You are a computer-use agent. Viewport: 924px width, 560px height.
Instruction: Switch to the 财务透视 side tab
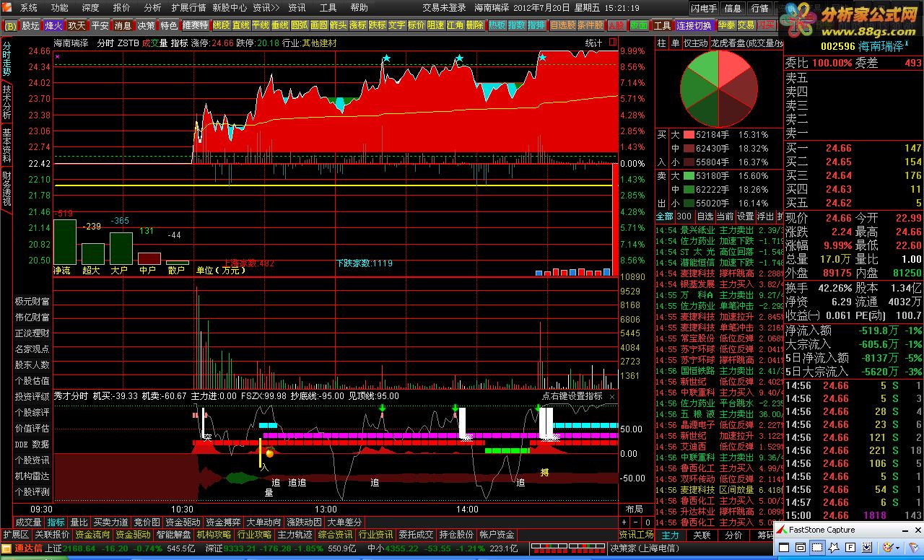tap(6, 188)
